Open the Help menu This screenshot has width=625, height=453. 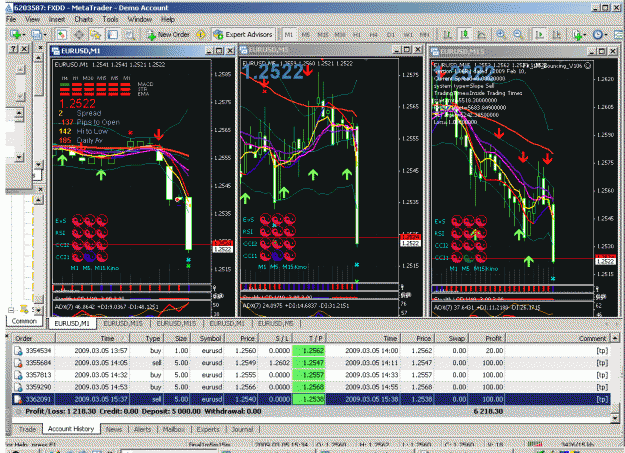coord(168,19)
